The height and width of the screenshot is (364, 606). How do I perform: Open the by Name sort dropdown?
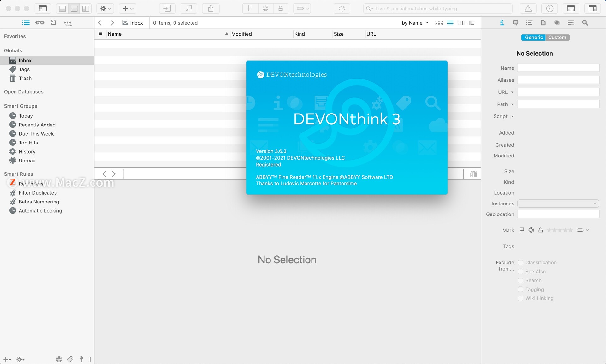[415, 23]
